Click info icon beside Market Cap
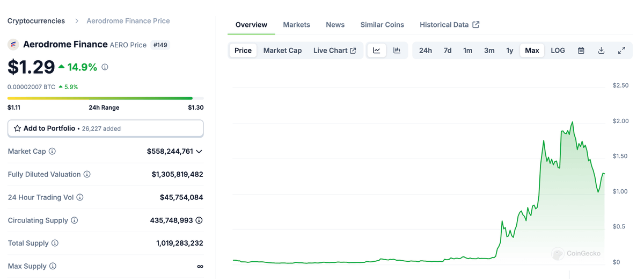644x279 pixels. pyautogui.click(x=52, y=152)
